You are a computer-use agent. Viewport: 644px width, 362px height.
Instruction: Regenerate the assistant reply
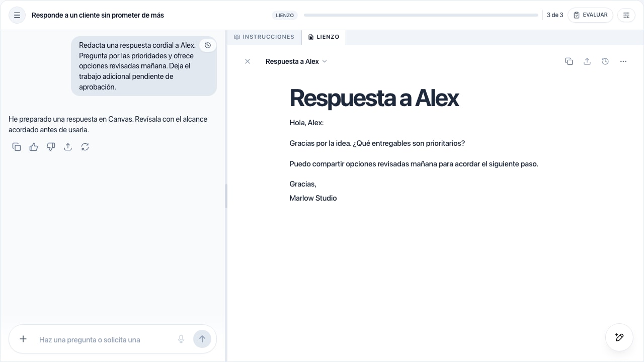click(85, 147)
